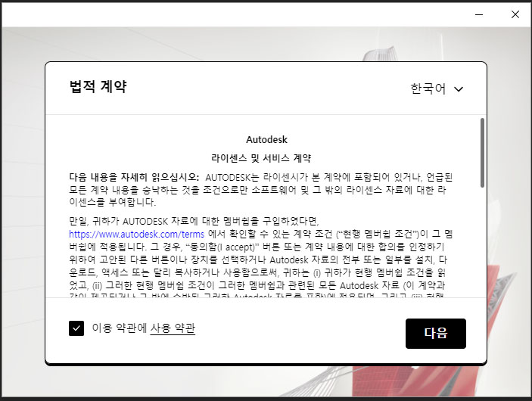The height and width of the screenshot is (401, 532).
Task: Minimize the installer window
Action: (x=480, y=14)
